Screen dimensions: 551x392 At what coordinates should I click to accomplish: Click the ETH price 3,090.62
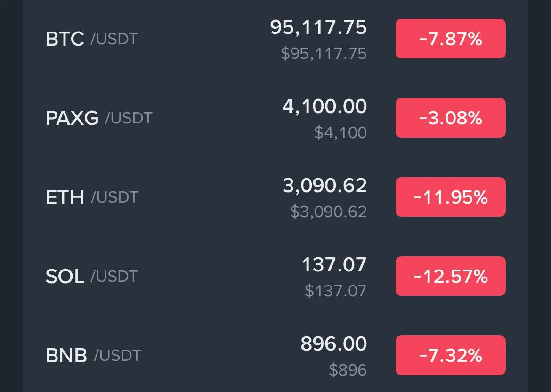tap(324, 186)
